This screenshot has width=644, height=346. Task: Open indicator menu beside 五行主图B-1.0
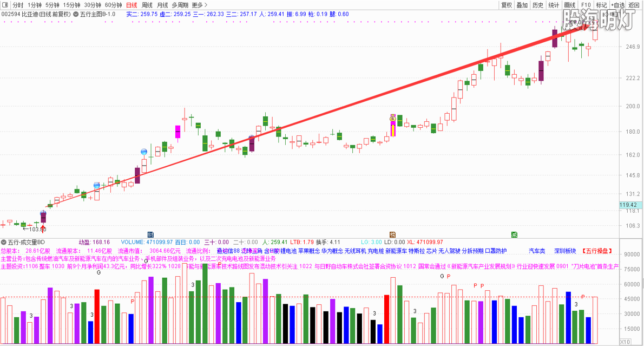tap(75, 14)
